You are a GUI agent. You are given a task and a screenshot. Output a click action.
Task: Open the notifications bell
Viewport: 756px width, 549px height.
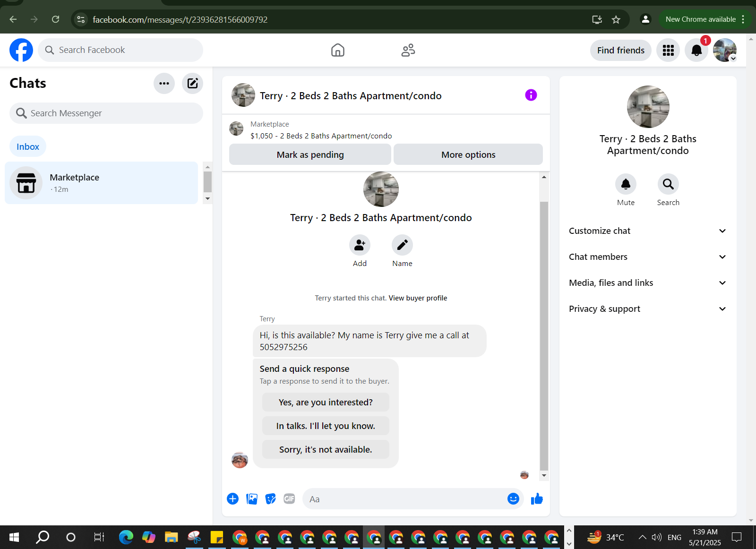tap(696, 50)
